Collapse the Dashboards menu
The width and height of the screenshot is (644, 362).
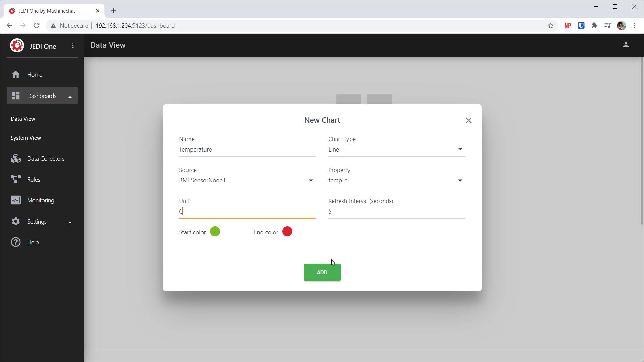coord(70,97)
